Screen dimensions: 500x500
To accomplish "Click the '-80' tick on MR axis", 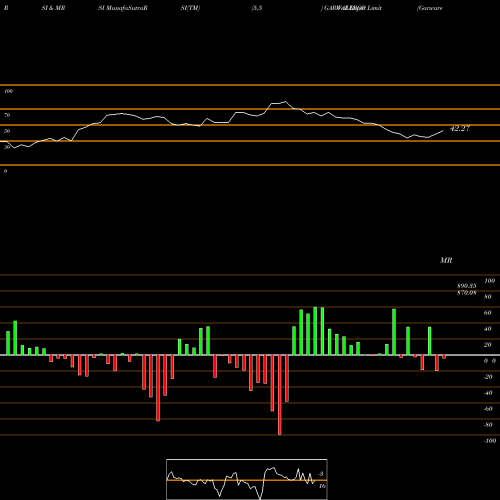I will (x=488, y=425).
